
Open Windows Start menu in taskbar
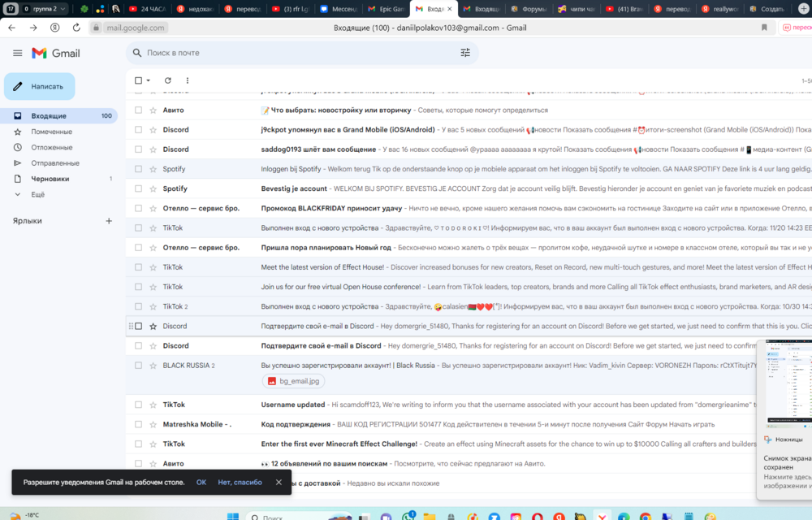[233, 517]
